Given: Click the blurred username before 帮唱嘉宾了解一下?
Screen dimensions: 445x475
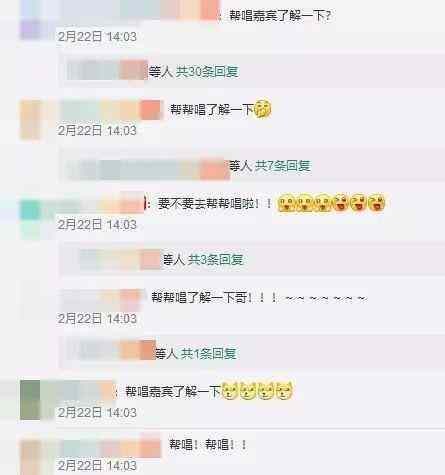Looking at the screenshot, I should click(x=140, y=10).
